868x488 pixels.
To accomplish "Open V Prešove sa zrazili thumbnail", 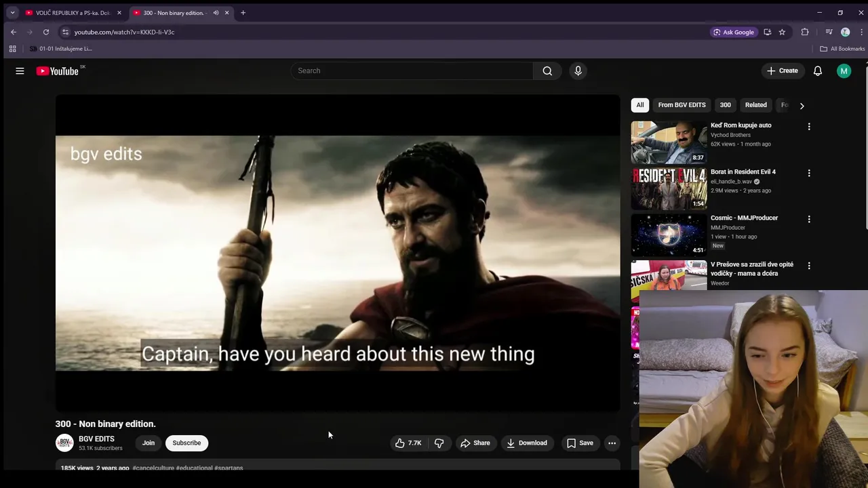I will point(669,276).
